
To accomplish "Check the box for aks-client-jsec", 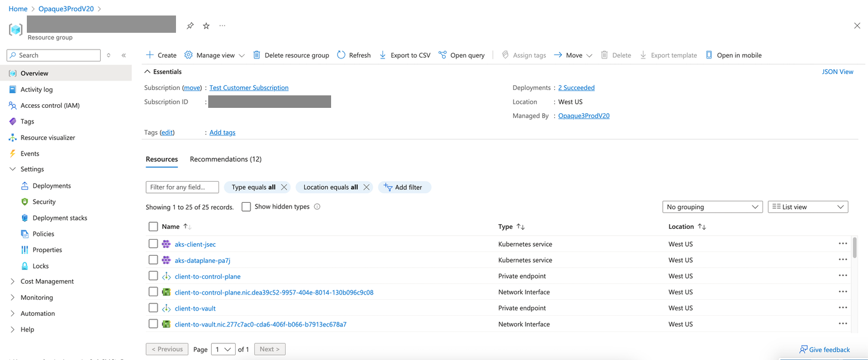I will point(153,244).
